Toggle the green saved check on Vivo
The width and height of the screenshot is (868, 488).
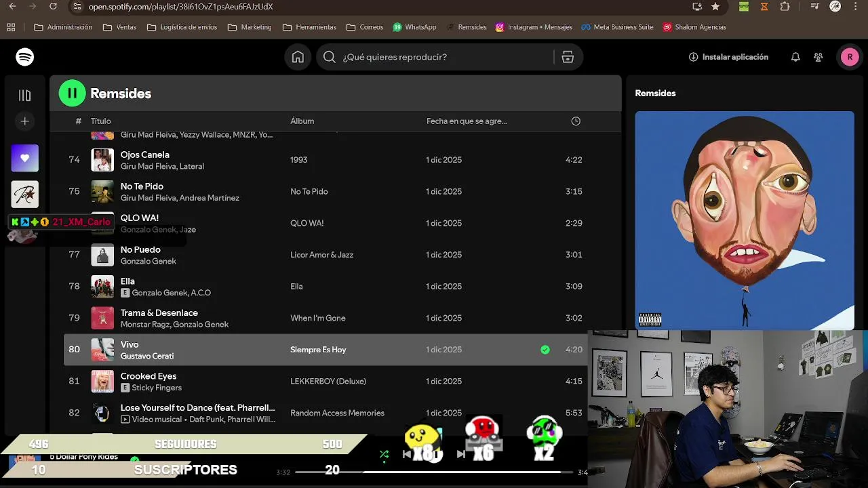coord(545,350)
